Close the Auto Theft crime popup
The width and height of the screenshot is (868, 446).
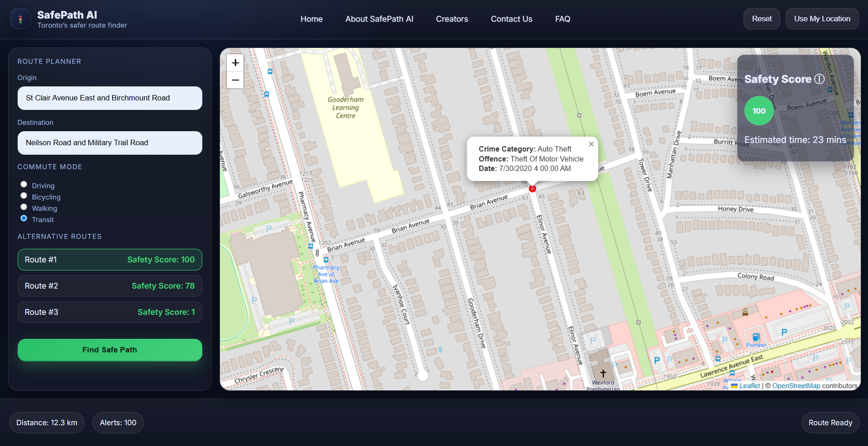[591, 144]
